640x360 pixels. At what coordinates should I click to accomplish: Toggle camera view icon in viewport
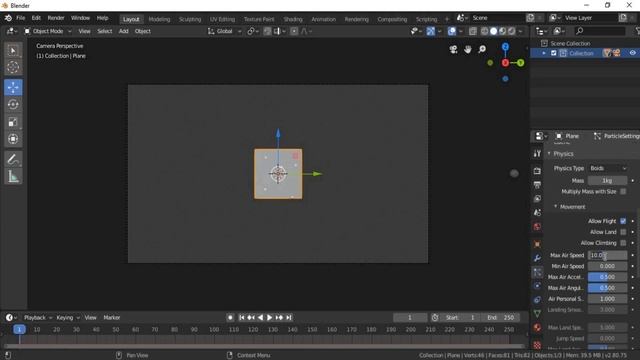pos(453,49)
